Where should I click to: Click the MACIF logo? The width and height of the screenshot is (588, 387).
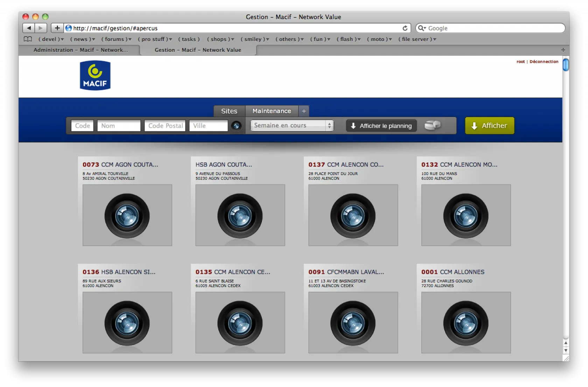click(95, 76)
